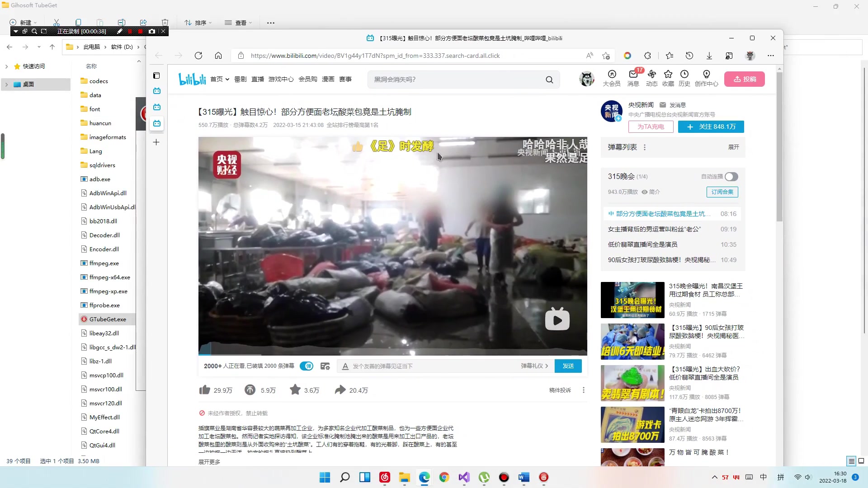Go to browser home page

(x=218, y=56)
